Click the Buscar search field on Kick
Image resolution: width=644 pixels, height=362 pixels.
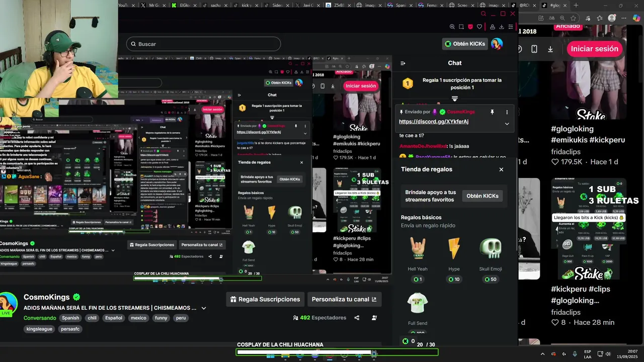(x=203, y=44)
